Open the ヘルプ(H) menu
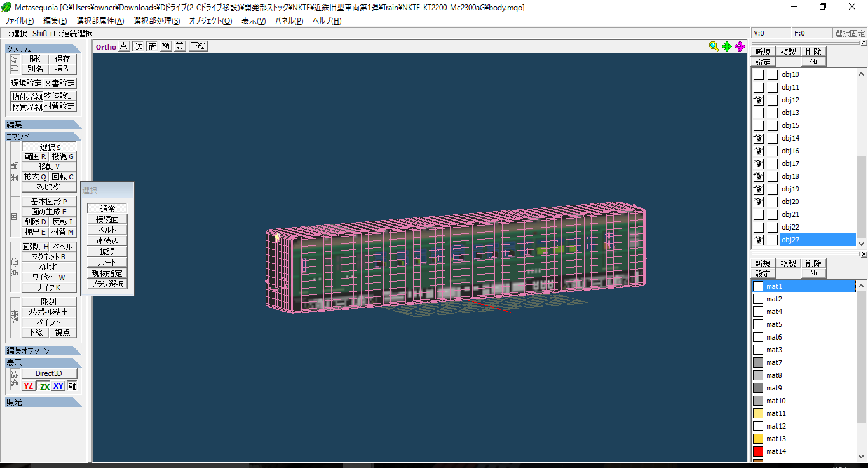 (x=327, y=21)
